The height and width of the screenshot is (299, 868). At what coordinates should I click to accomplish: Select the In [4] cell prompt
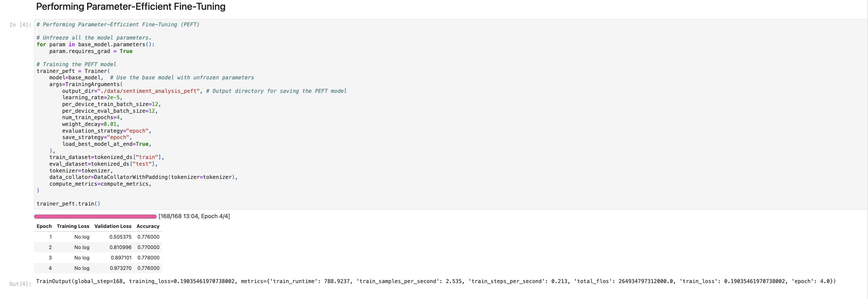(20, 25)
